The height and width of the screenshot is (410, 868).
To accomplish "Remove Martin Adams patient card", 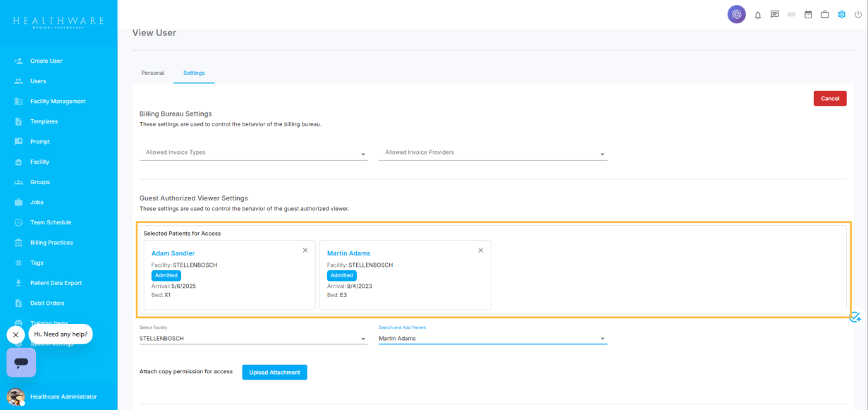I will [x=481, y=251].
